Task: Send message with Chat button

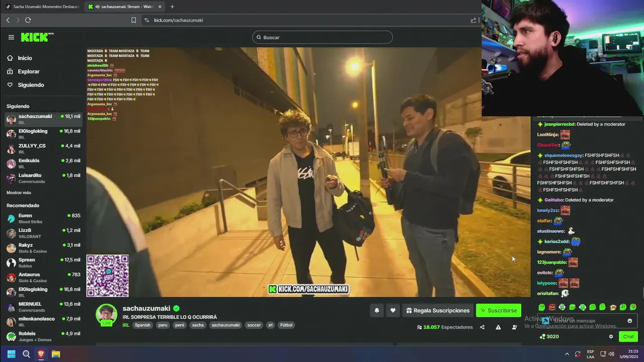Action: point(628,337)
